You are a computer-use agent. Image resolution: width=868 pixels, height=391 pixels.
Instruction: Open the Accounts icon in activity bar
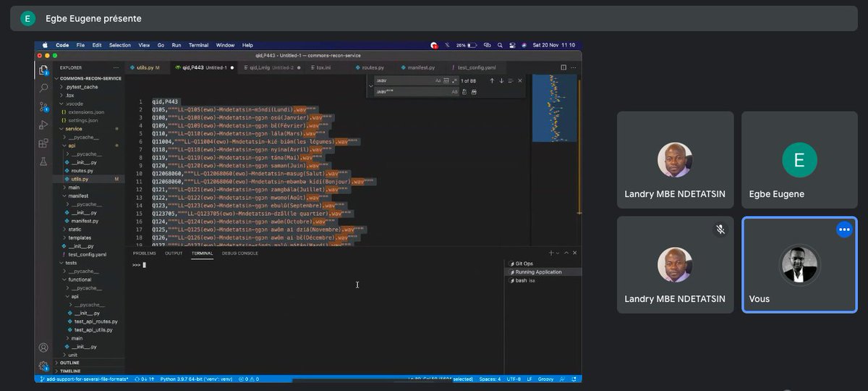(x=43, y=348)
